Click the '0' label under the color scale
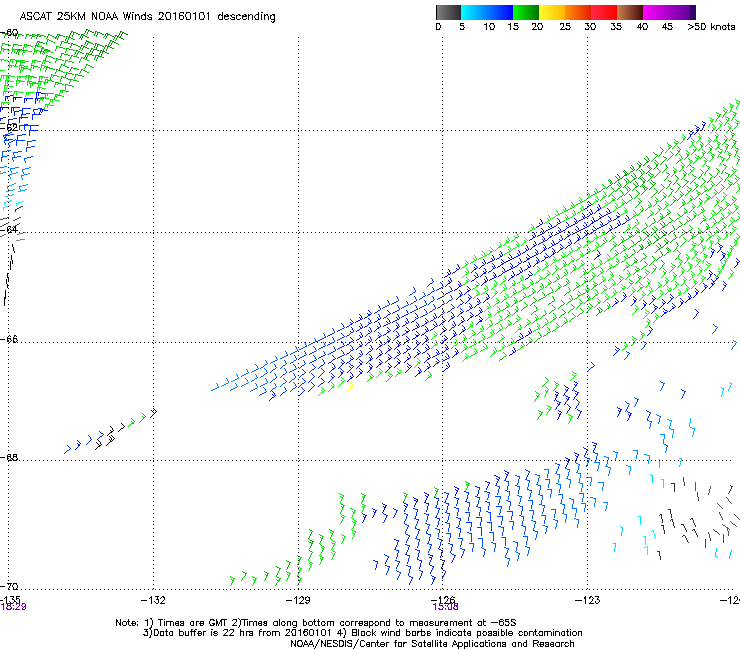The height and width of the screenshot is (650, 740). point(438,26)
